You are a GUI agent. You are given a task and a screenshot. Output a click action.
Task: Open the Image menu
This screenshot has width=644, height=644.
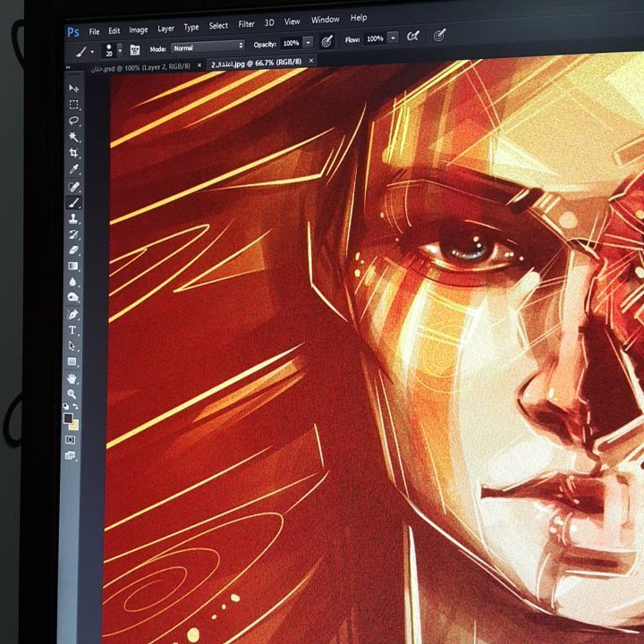[139, 30]
